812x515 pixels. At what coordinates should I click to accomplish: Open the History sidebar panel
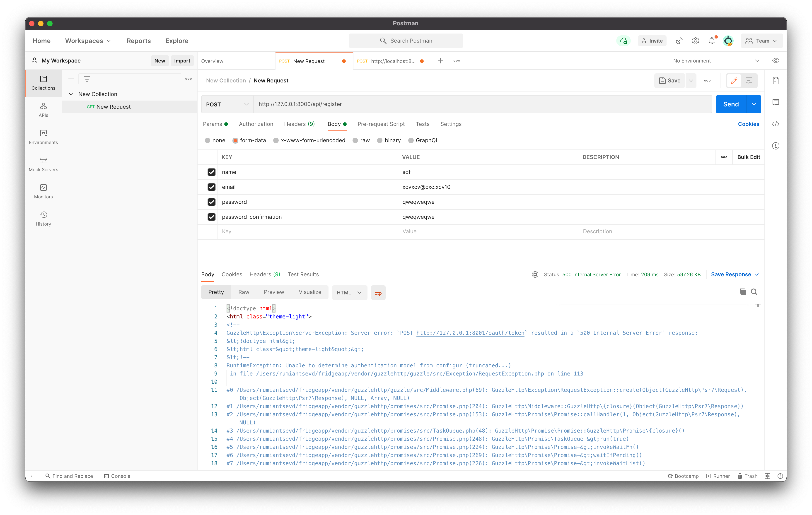click(43, 218)
